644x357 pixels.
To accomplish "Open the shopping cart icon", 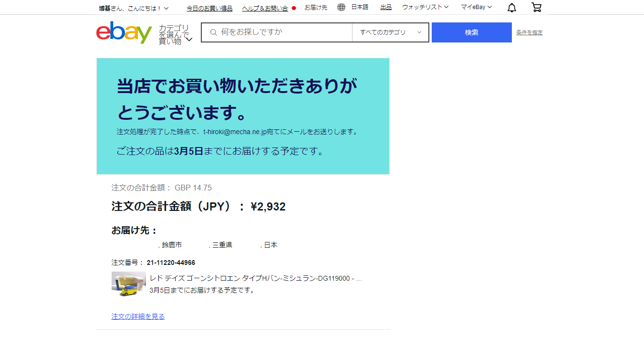I will point(536,8).
